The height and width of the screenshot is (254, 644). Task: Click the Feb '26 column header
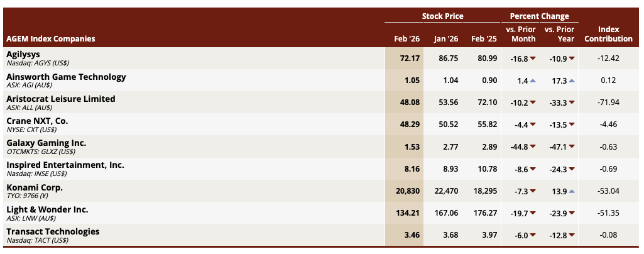(x=407, y=39)
